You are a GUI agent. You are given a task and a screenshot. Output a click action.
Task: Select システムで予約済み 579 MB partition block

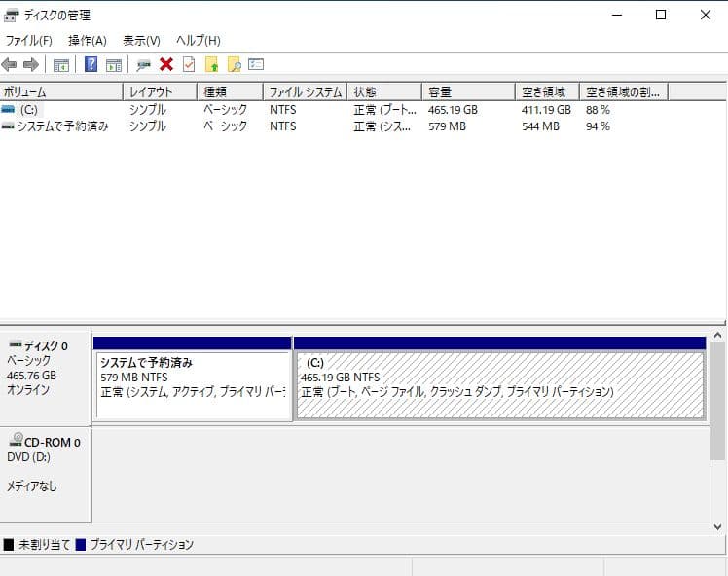[x=193, y=379]
